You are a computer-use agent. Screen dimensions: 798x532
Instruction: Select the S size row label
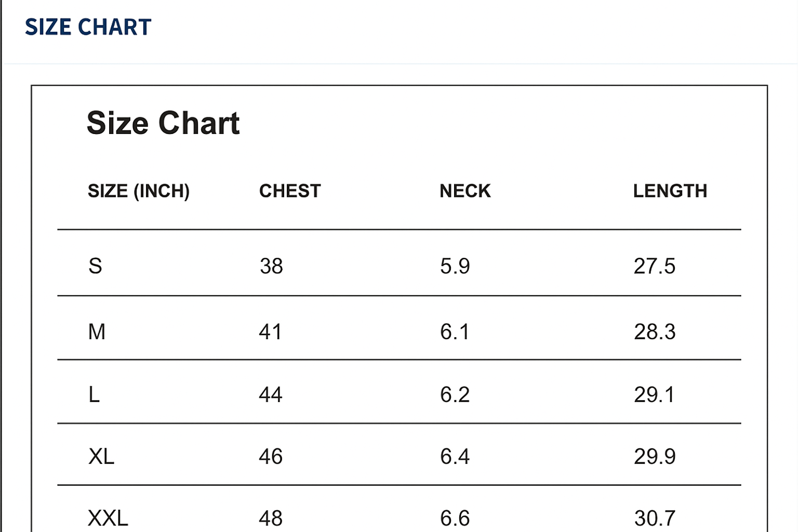point(95,266)
